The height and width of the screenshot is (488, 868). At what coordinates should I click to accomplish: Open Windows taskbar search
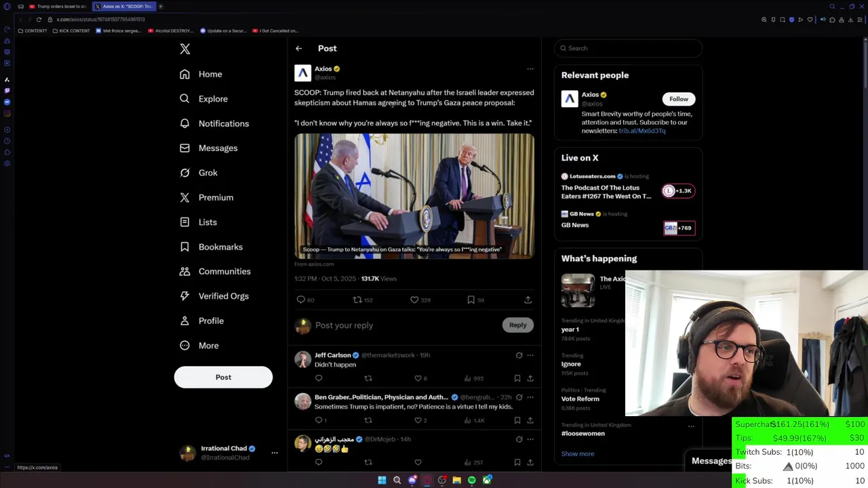click(x=397, y=481)
